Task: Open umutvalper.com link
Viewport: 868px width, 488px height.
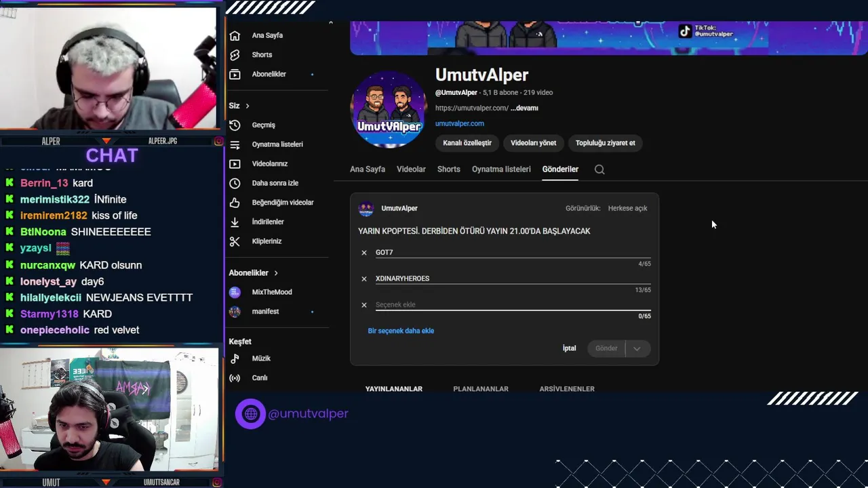Action: pyautogui.click(x=460, y=123)
